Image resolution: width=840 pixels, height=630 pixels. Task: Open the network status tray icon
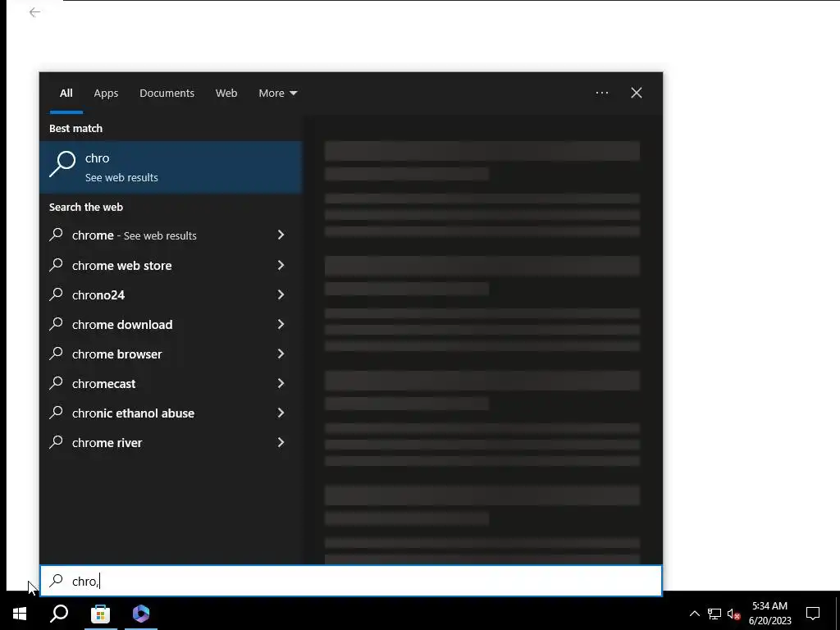click(714, 614)
